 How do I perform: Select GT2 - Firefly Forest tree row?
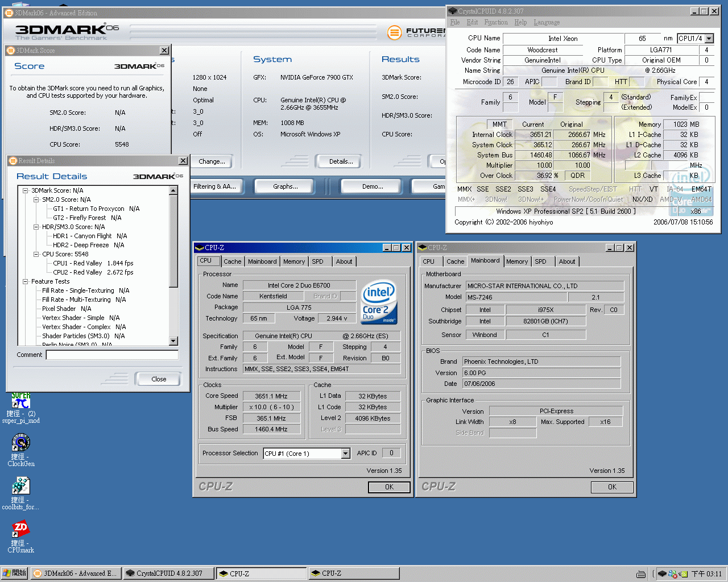point(87,218)
